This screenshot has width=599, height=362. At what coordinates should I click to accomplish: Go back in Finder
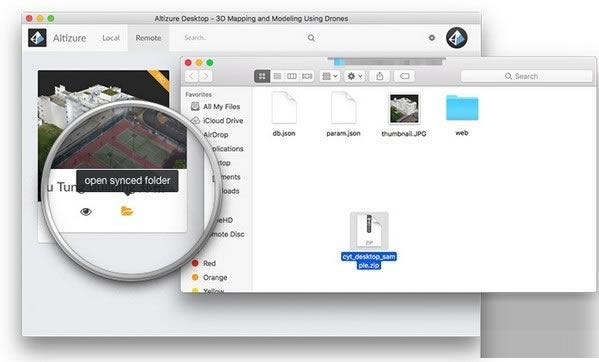tap(192, 76)
